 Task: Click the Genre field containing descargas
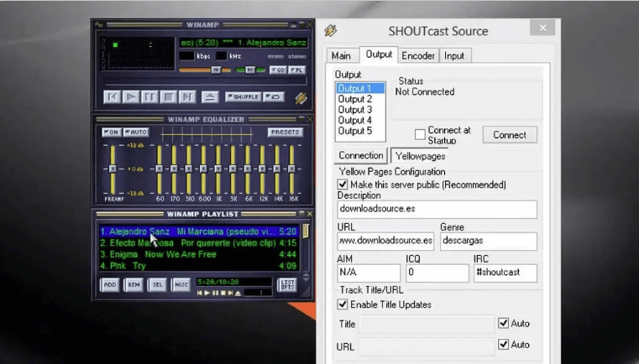488,241
